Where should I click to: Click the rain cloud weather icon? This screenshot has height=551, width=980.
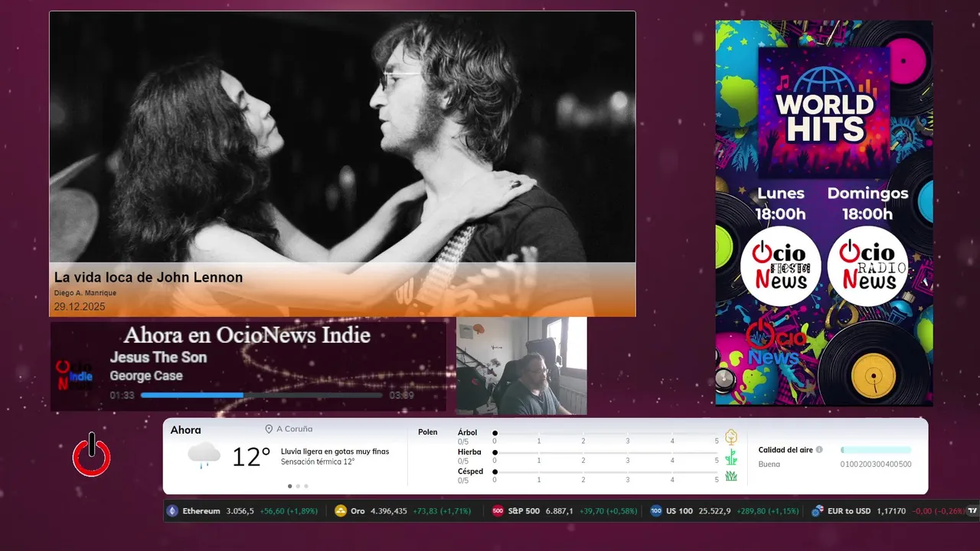pyautogui.click(x=204, y=455)
